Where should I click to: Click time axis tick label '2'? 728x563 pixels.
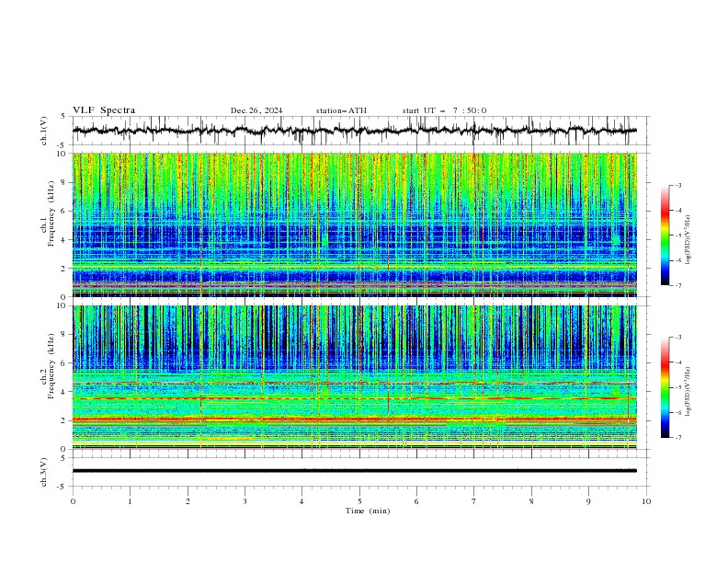click(x=188, y=501)
